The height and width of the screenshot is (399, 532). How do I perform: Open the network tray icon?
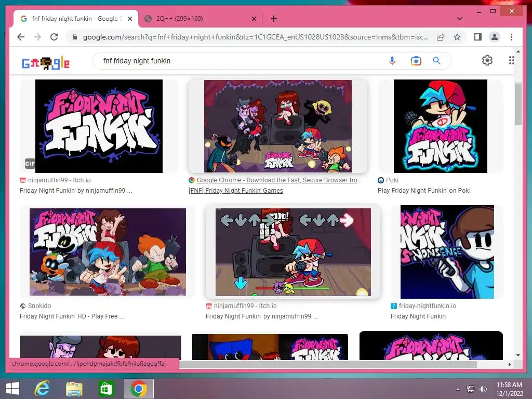(471, 389)
